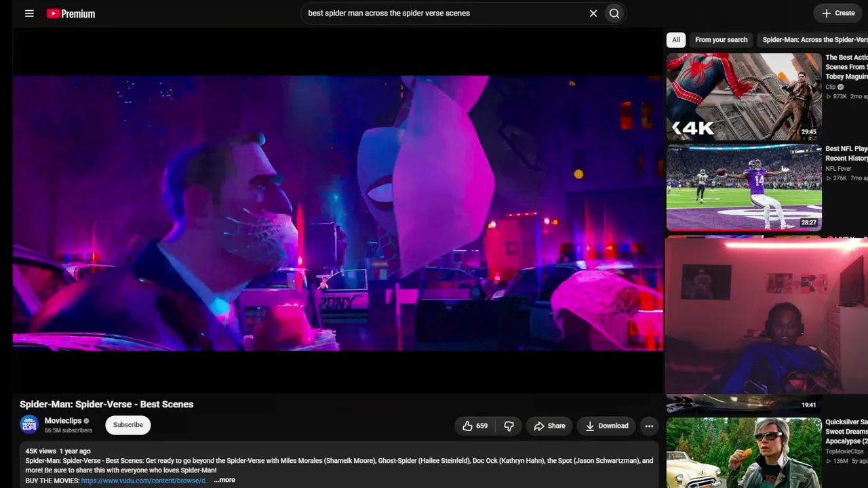Open the vudu.com Buy the Movies link
This screenshot has height=488, width=868.
[x=144, y=481]
